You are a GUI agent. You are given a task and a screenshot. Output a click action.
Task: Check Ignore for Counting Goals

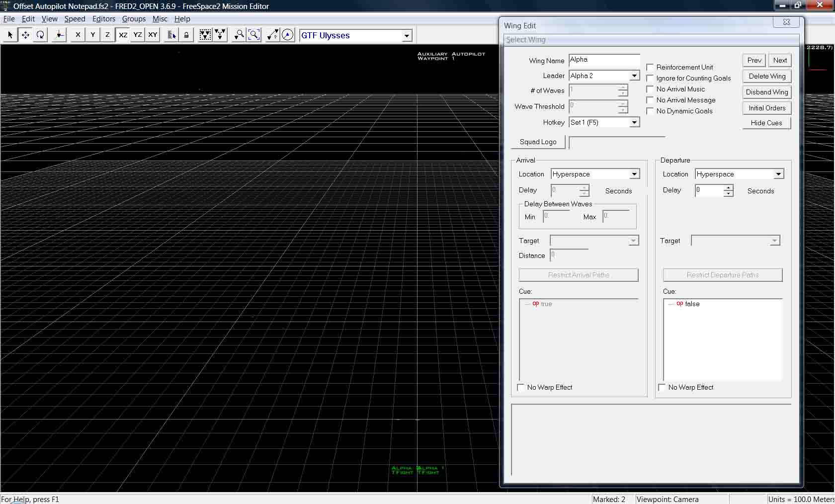click(x=650, y=78)
